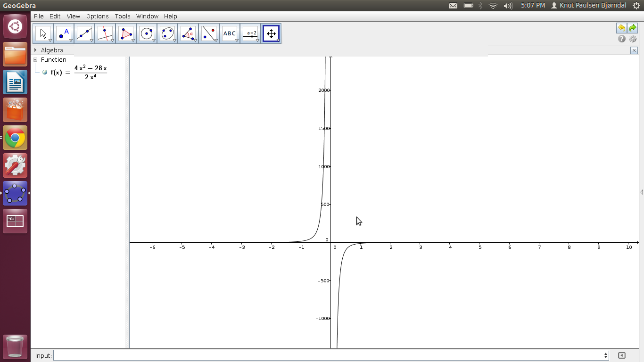Viewport: 644px width, 362px height.
Task: Open Knut Paulsen Bjørndal user menu
Action: [589, 6]
